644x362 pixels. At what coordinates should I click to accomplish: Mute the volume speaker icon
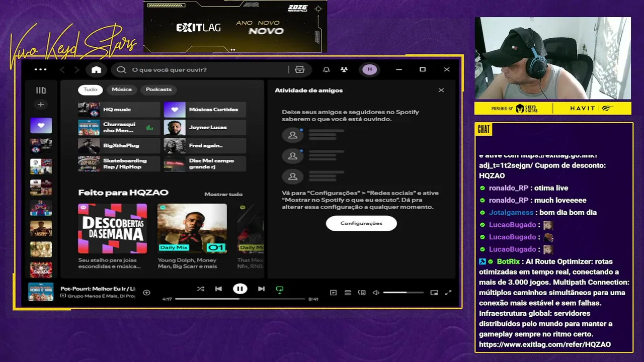376,293
